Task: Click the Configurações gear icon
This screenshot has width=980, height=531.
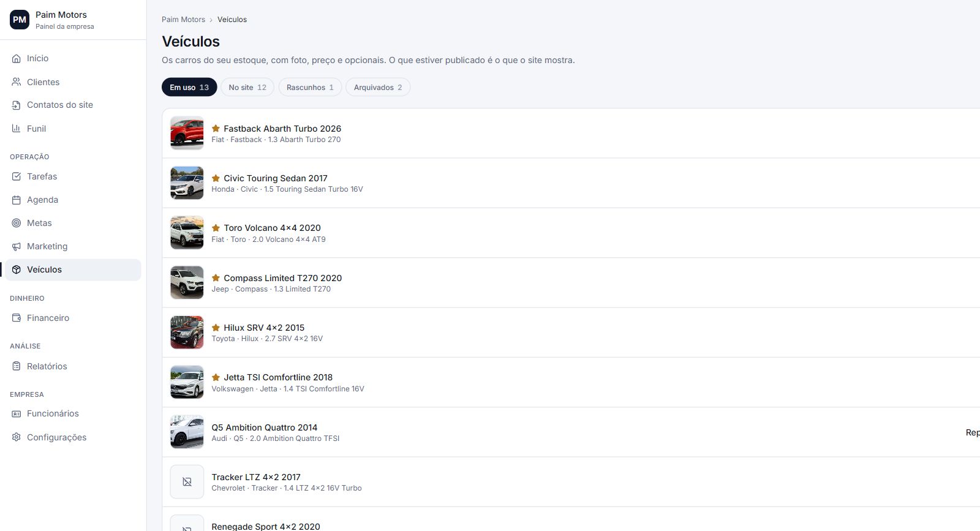Action: [17, 437]
